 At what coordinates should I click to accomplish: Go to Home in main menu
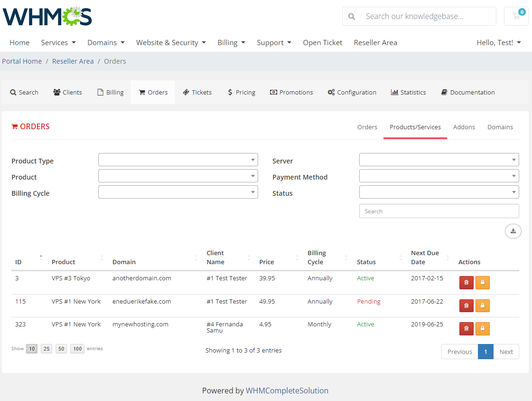tap(19, 43)
